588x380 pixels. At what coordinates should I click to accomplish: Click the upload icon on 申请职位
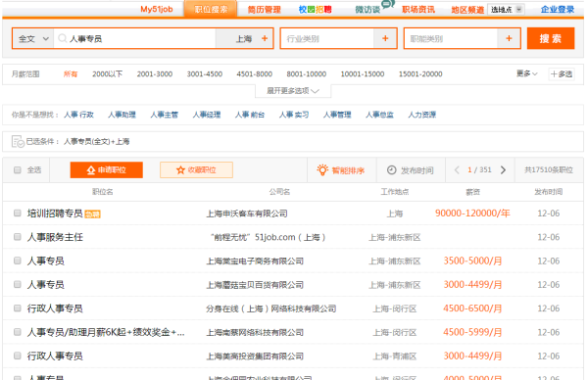(91, 170)
